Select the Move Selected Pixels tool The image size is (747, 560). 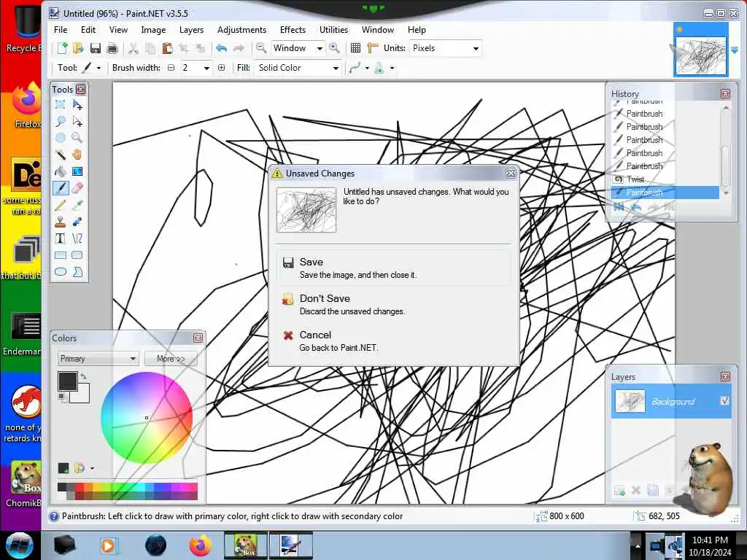(x=77, y=104)
